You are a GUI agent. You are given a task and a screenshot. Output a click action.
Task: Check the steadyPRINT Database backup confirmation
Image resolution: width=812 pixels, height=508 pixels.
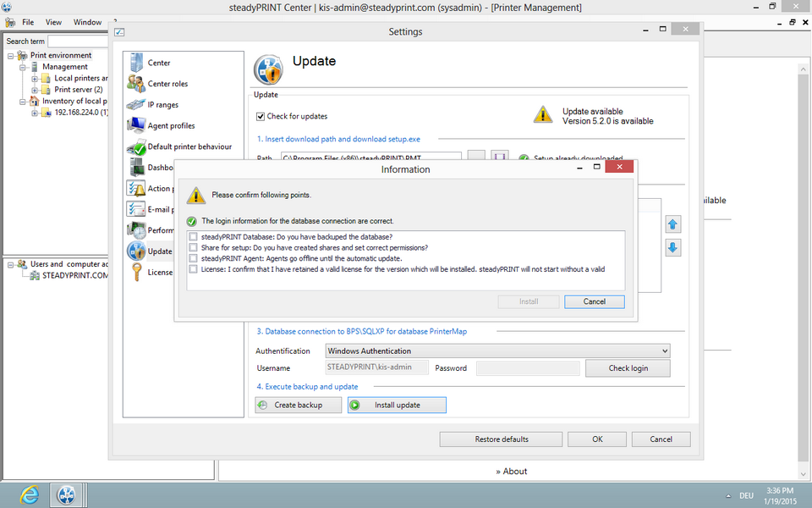pyautogui.click(x=193, y=236)
